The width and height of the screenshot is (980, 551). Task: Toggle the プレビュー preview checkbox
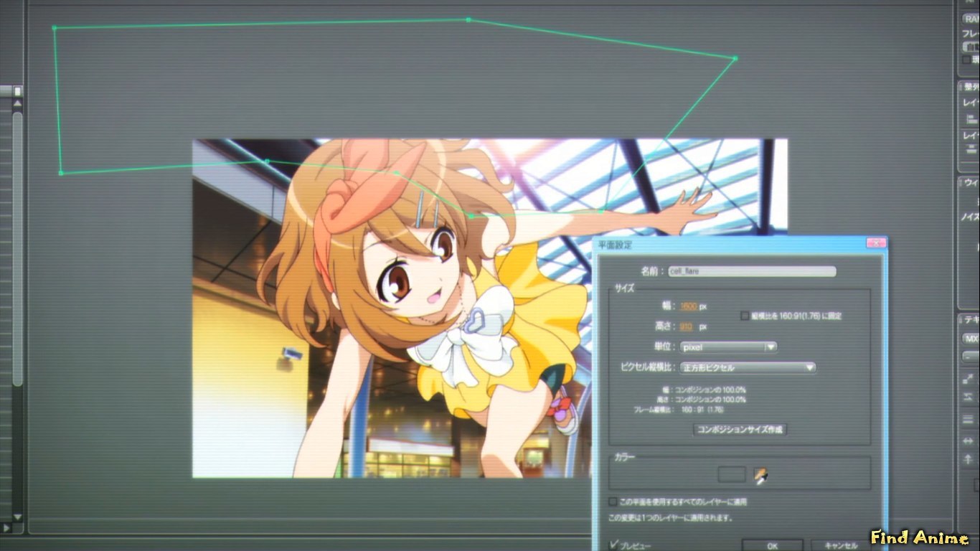coord(614,545)
